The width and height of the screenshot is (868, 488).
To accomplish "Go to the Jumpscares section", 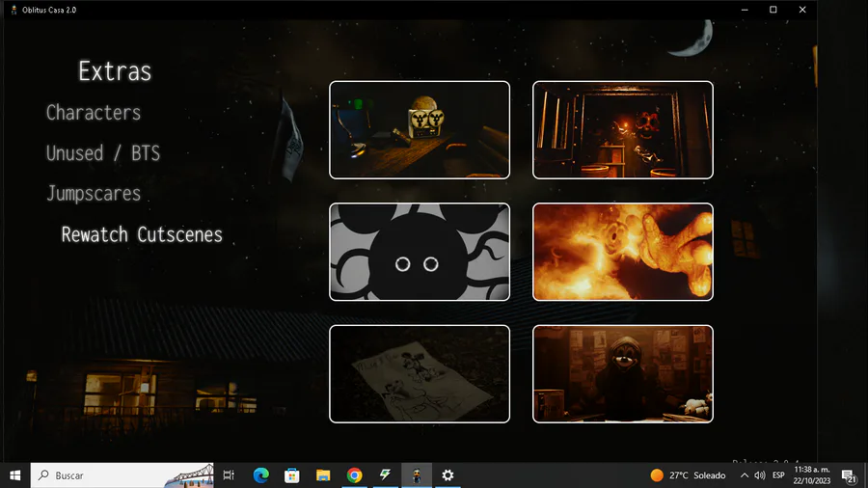I will [x=94, y=194].
